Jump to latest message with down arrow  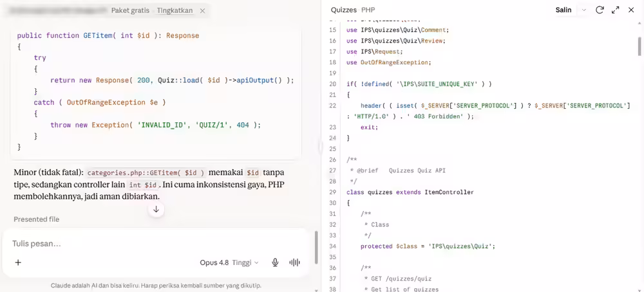156,210
